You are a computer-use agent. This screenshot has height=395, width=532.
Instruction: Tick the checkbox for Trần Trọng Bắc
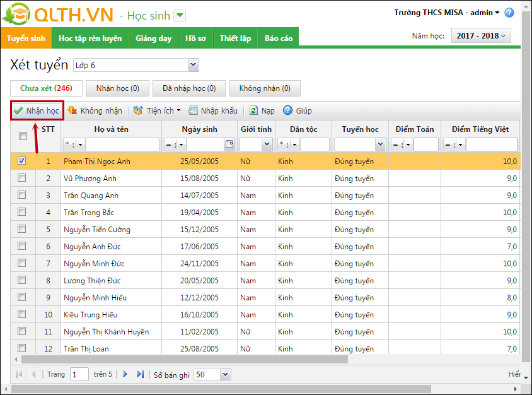pos(21,212)
